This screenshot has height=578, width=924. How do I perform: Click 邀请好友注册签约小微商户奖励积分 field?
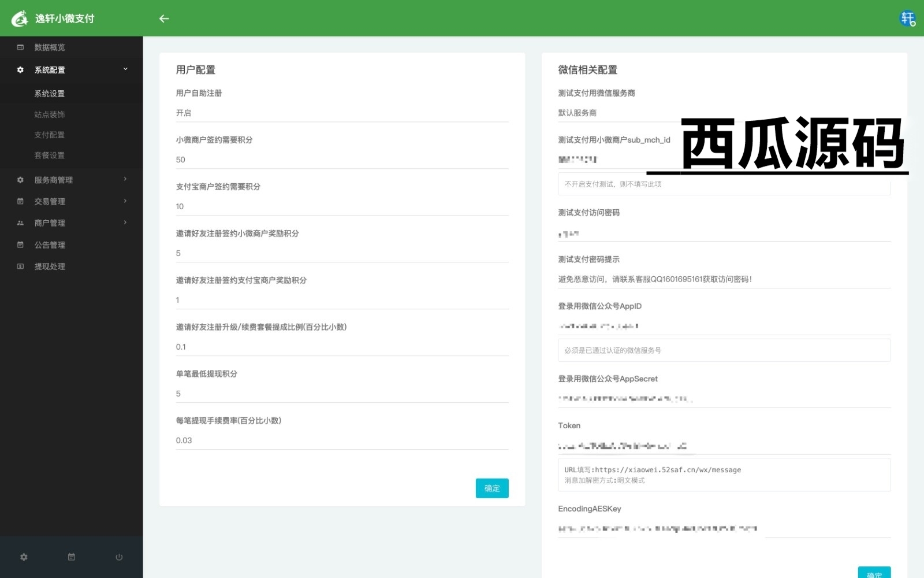(x=342, y=254)
